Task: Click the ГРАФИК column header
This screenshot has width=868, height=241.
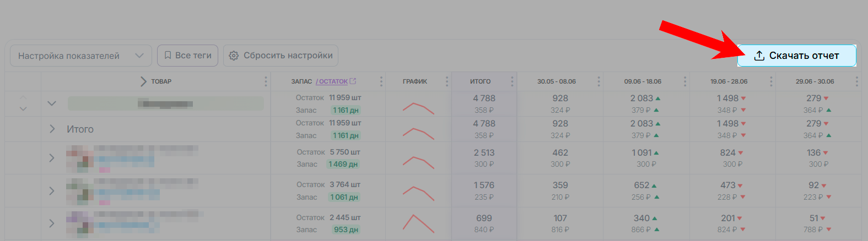Action: pos(415,81)
